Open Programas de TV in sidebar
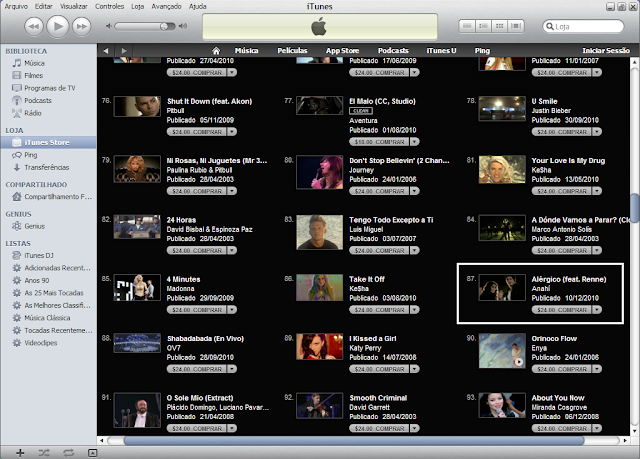The image size is (640, 459). point(48,88)
